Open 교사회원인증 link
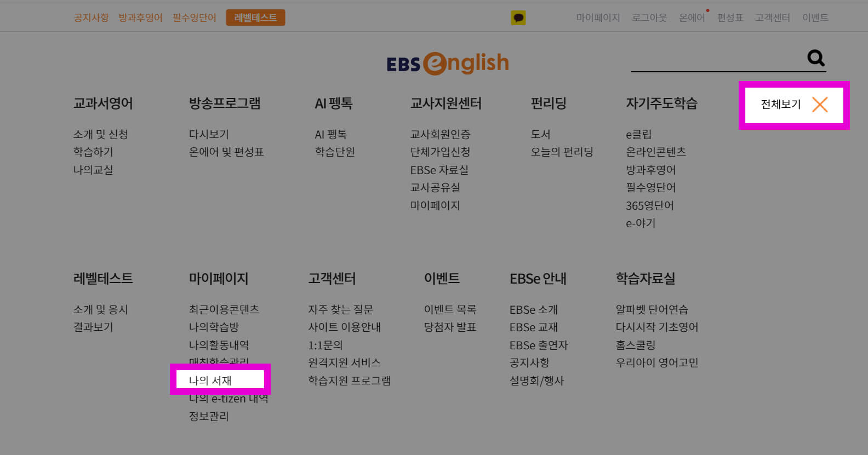The image size is (868, 455). coord(441,134)
